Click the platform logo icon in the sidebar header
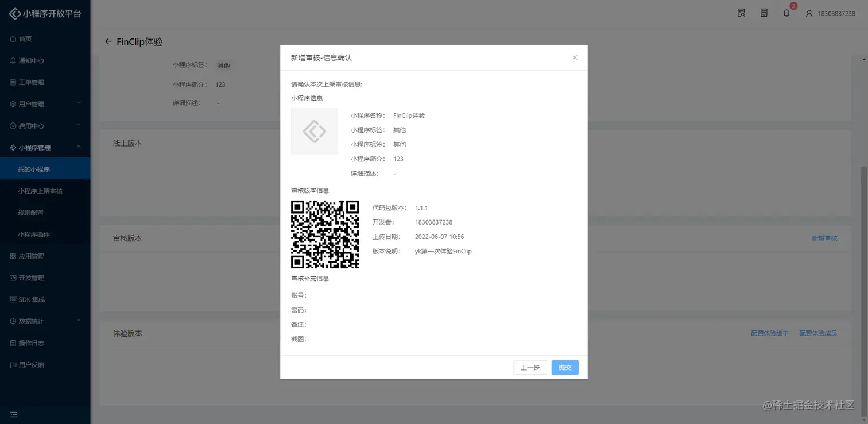Screen dimensions: 868x424 coord(15,14)
